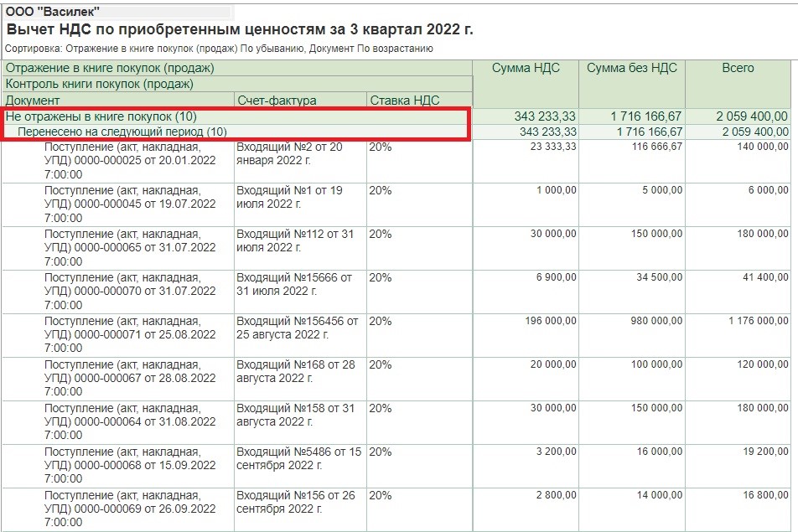This screenshot has height=532, width=798.
Task: Open document Поступление 0000-000025 от 20.01.2022
Action: pos(130,161)
